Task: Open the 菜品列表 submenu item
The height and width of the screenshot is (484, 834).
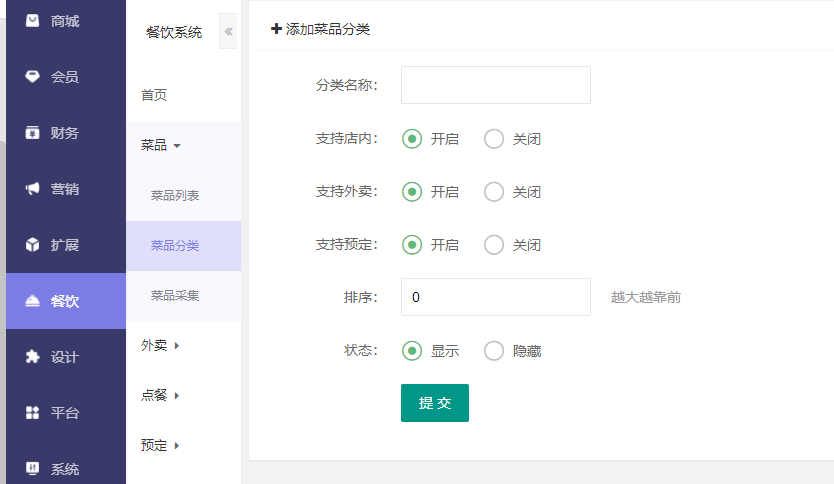Action: (x=175, y=196)
